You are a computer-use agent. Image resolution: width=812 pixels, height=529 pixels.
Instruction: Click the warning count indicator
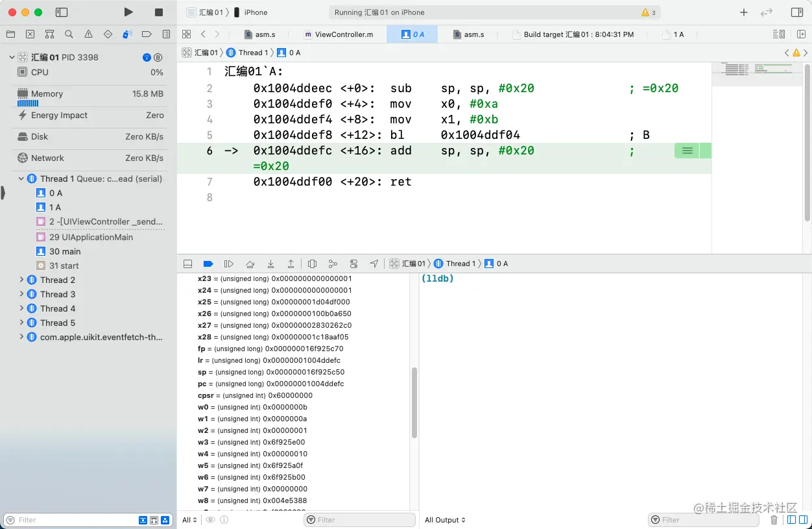point(649,12)
